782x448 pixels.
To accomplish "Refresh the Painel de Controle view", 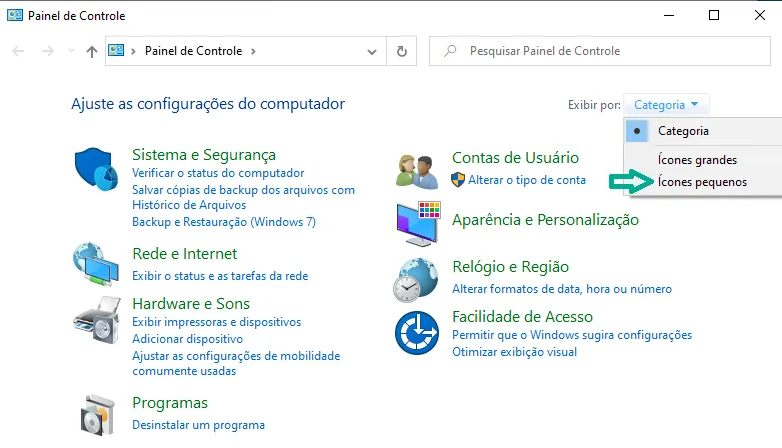I will point(401,51).
